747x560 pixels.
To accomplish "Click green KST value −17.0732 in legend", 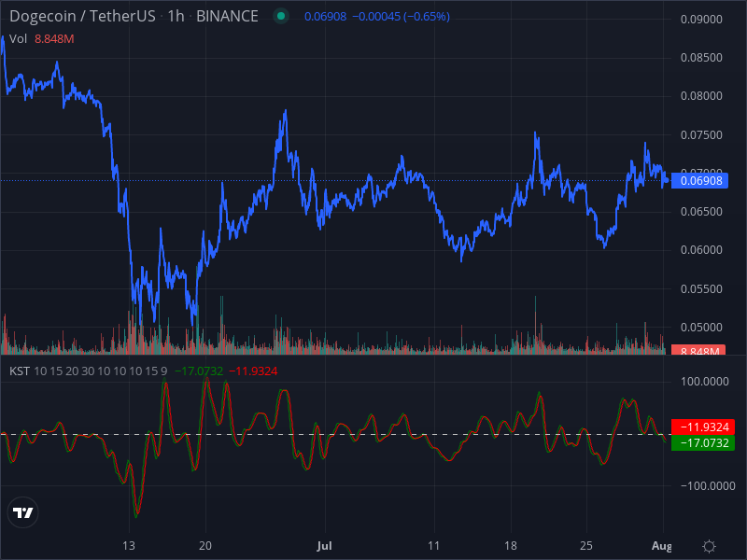I will point(199,371).
